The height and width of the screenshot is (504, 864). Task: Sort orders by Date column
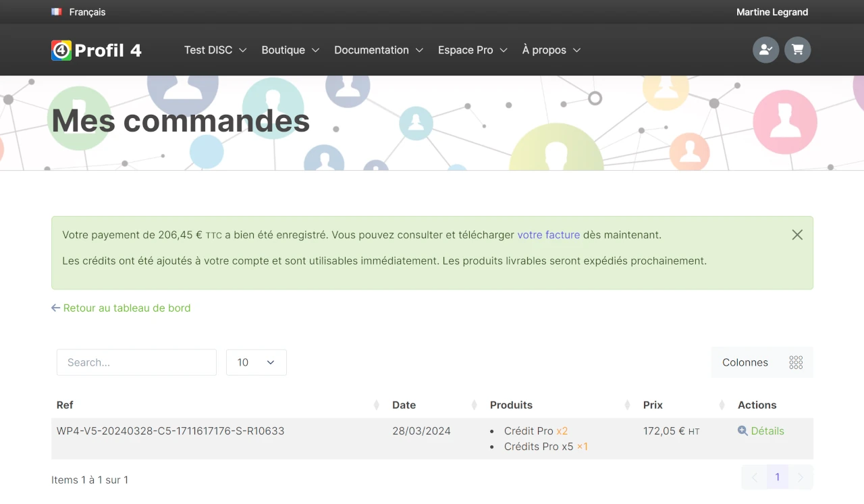click(435, 405)
